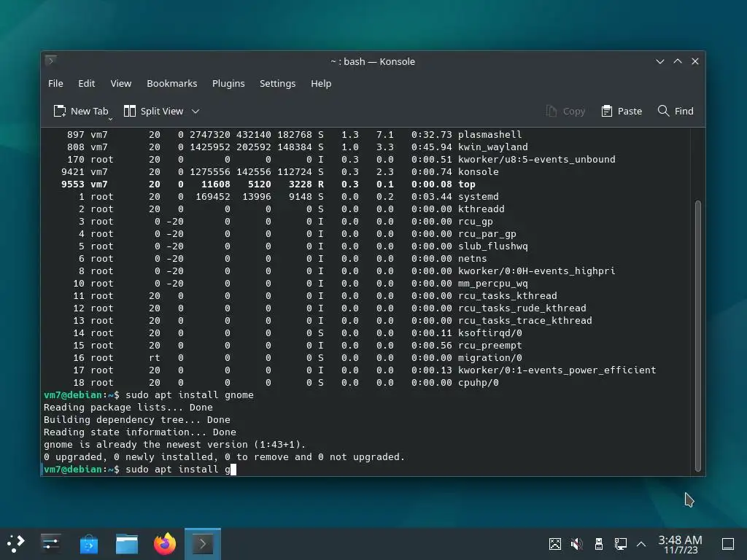This screenshot has width=747, height=560.
Task: Click the Find magnifier icon
Action: [663, 111]
